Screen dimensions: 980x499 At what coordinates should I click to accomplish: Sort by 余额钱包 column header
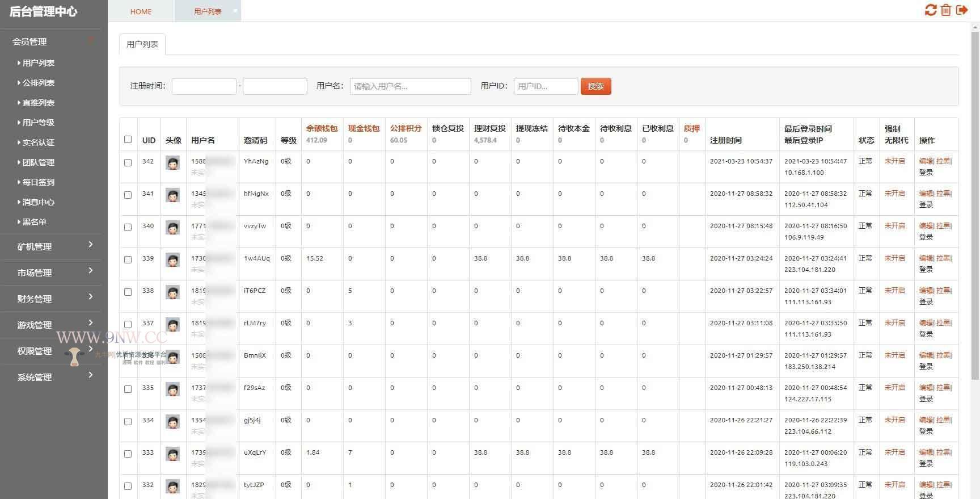322,128
